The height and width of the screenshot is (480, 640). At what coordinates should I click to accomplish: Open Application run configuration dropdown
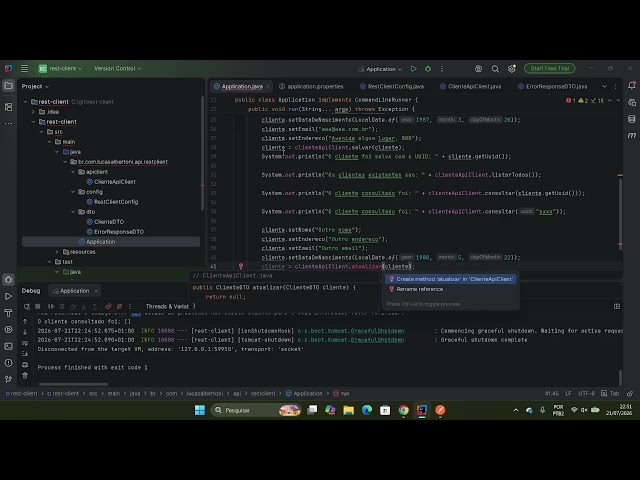click(x=380, y=69)
